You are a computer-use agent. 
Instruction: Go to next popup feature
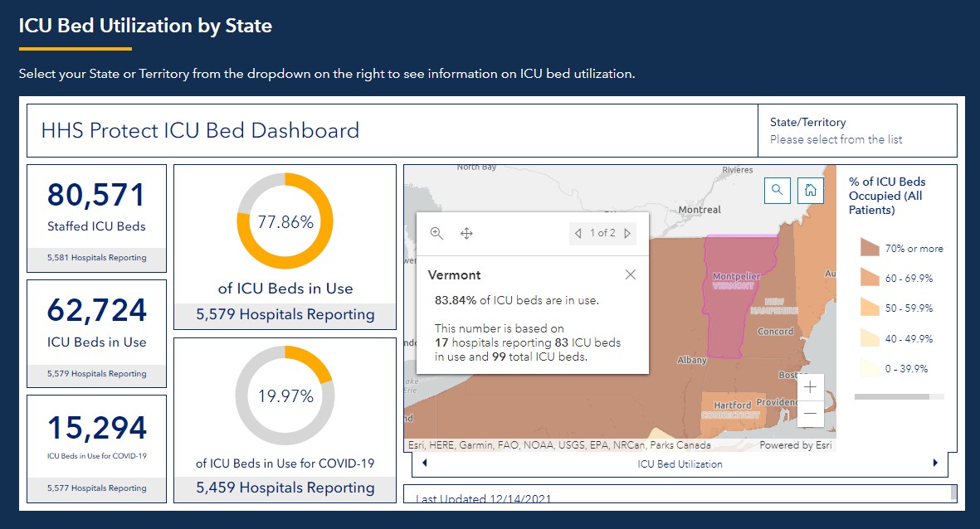click(627, 234)
